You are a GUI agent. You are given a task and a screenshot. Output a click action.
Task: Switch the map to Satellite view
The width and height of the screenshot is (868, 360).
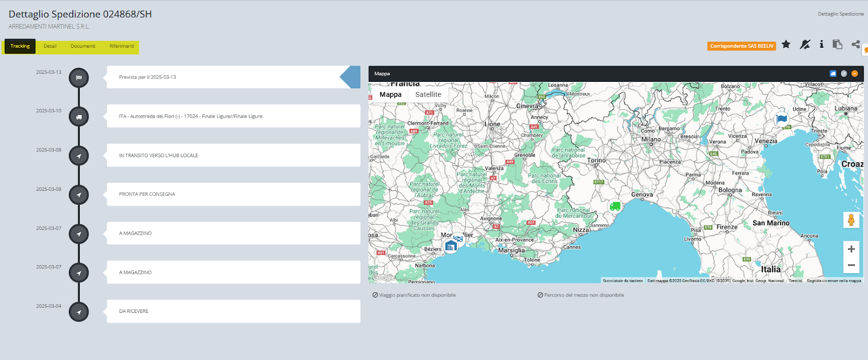[x=428, y=94]
